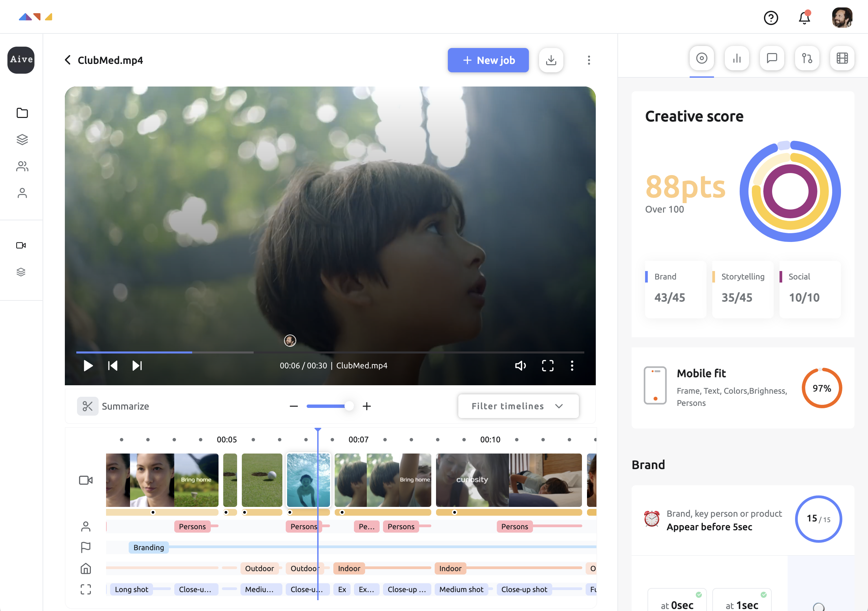This screenshot has height=611, width=868.
Task: Click the Medium shot timeline tag
Action: click(x=461, y=589)
